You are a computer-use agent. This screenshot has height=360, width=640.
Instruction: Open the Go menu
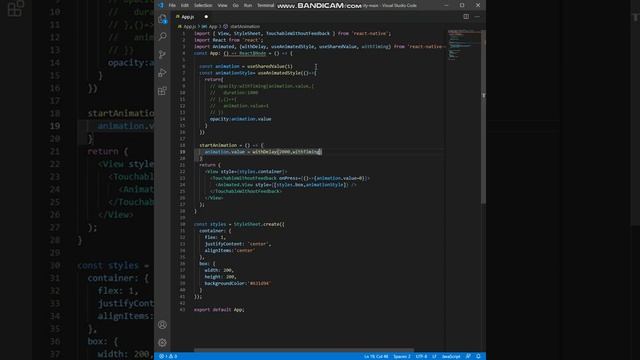click(x=236, y=6)
